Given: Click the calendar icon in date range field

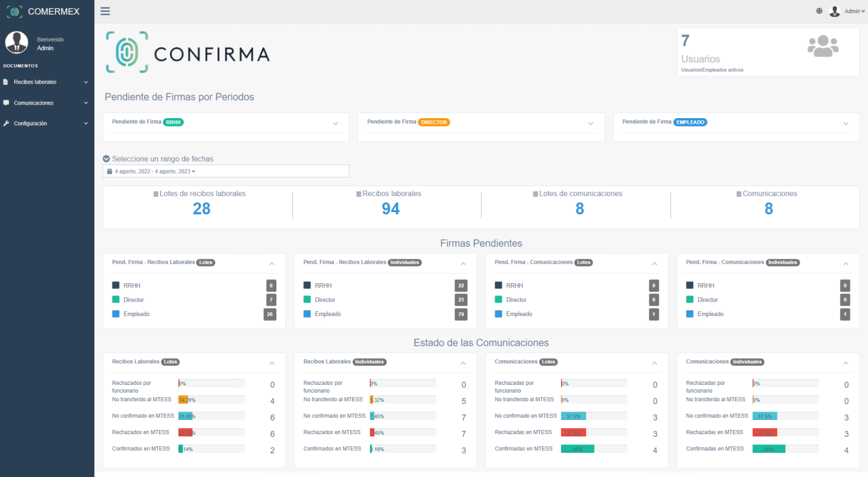Looking at the screenshot, I should [x=110, y=171].
